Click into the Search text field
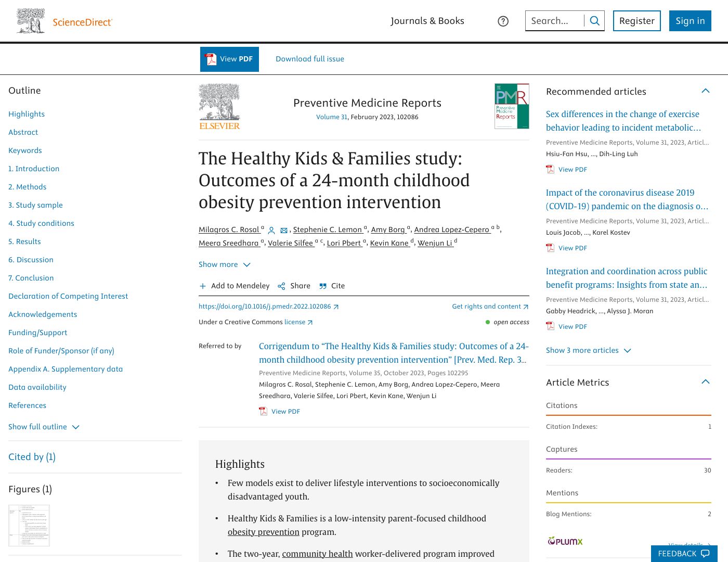This screenshot has width=728, height=562. (x=553, y=21)
